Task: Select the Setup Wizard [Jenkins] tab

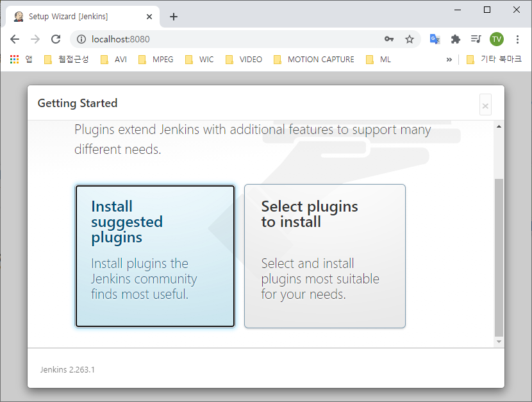Action: [83, 17]
